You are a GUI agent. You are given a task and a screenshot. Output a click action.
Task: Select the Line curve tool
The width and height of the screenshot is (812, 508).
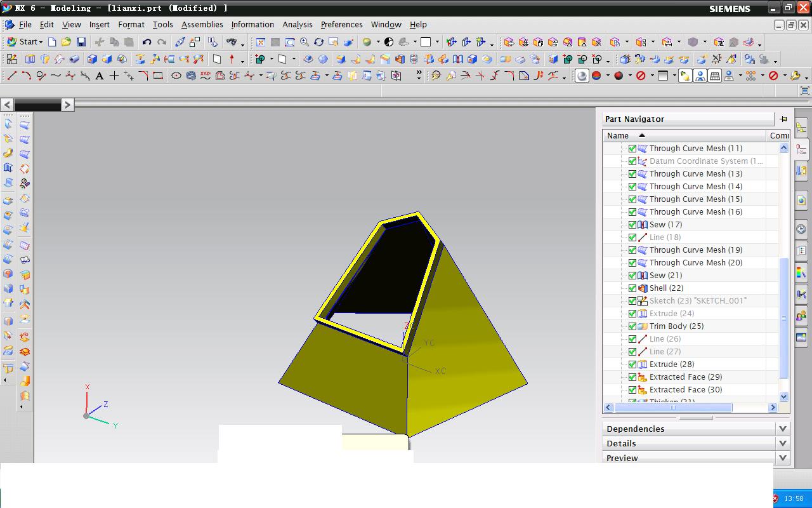coord(11,76)
